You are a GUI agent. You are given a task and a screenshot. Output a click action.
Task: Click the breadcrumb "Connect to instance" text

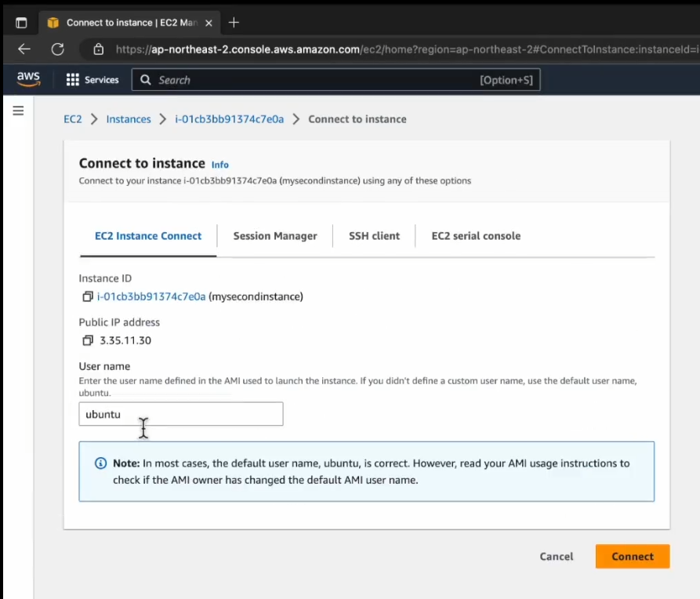tap(357, 119)
